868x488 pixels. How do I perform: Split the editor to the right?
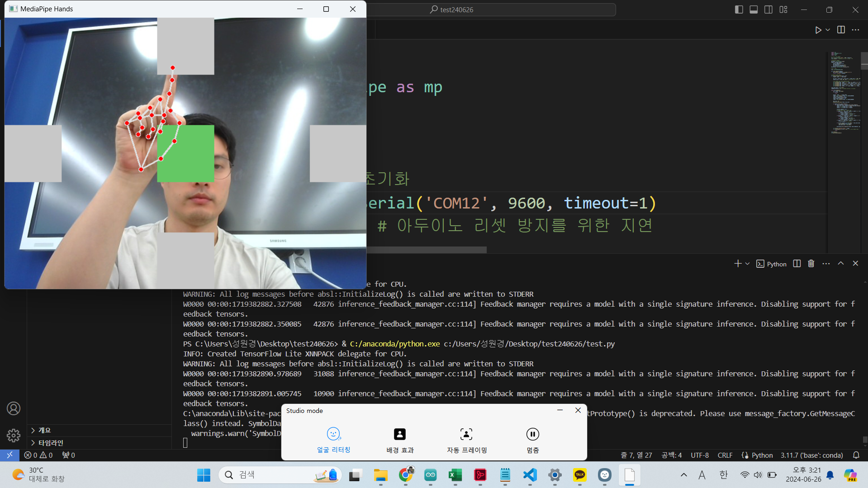(841, 30)
